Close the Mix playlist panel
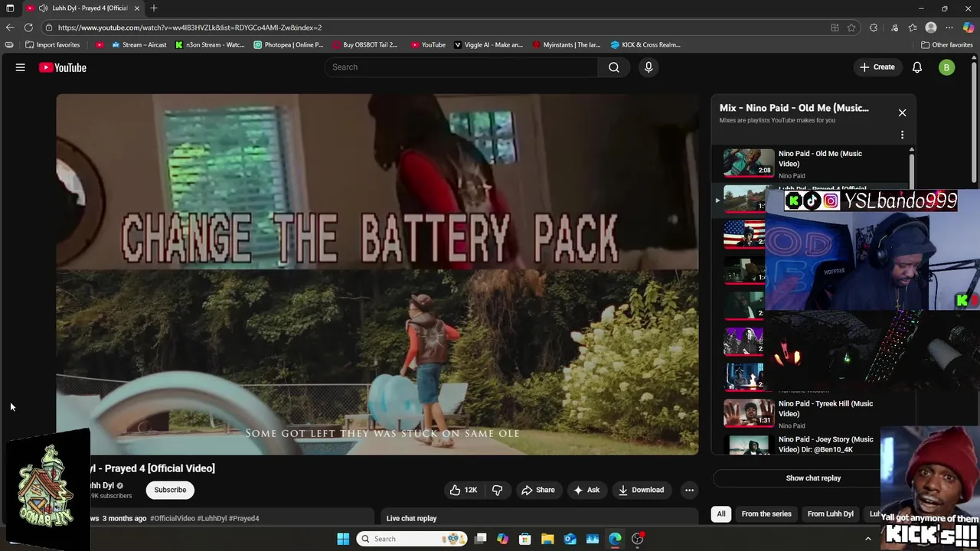 click(902, 112)
